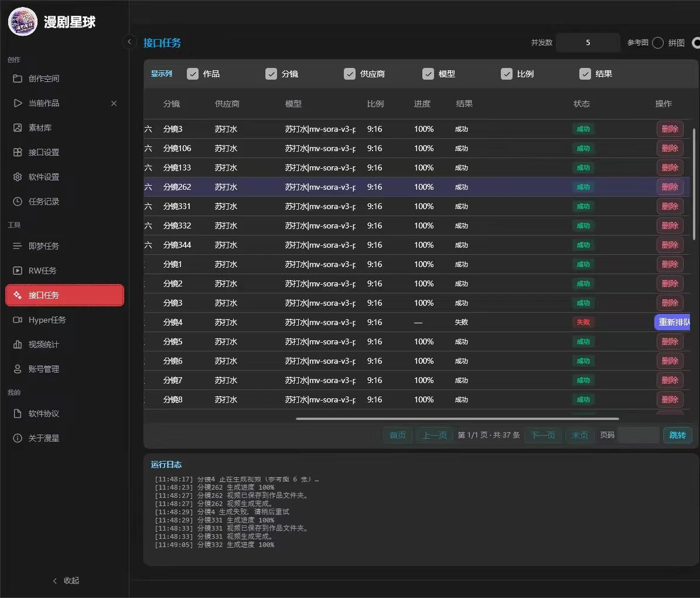The image size is (700, 598).
Task: Open 素材库 image icon
Action: [18, 128]
